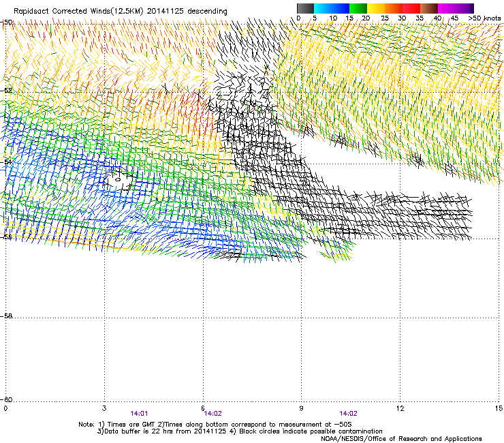This screenshot has height=443, width=504.
Task: Click the -50 latitude axis label
Action: click(x=7, y=22)
